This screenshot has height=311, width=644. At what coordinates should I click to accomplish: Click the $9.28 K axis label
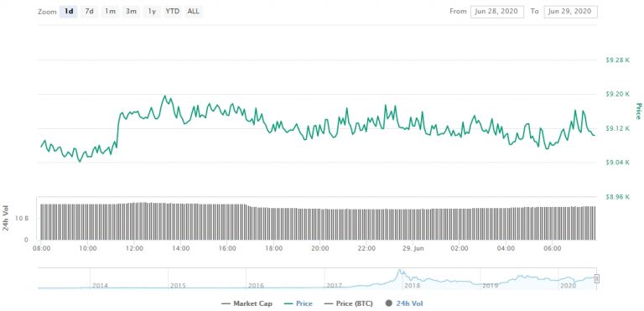tap(617, 60)
